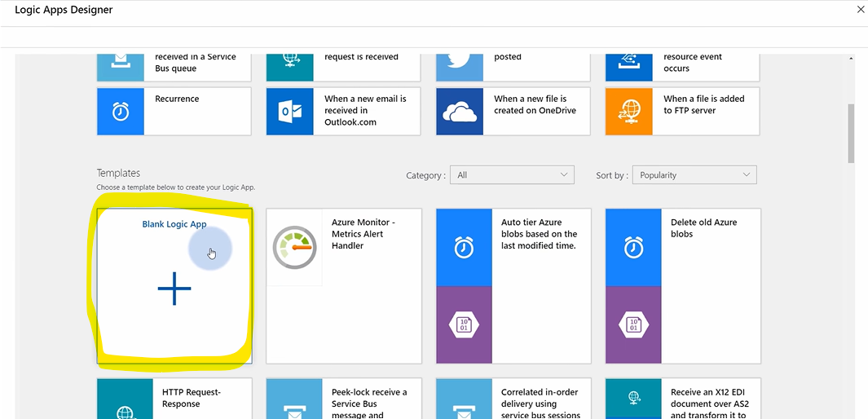Viewport: 868px width, 419px height.
Task: Click 'Receive an X12 EDI document over AS2' text
Action: [x=710, y=404]
